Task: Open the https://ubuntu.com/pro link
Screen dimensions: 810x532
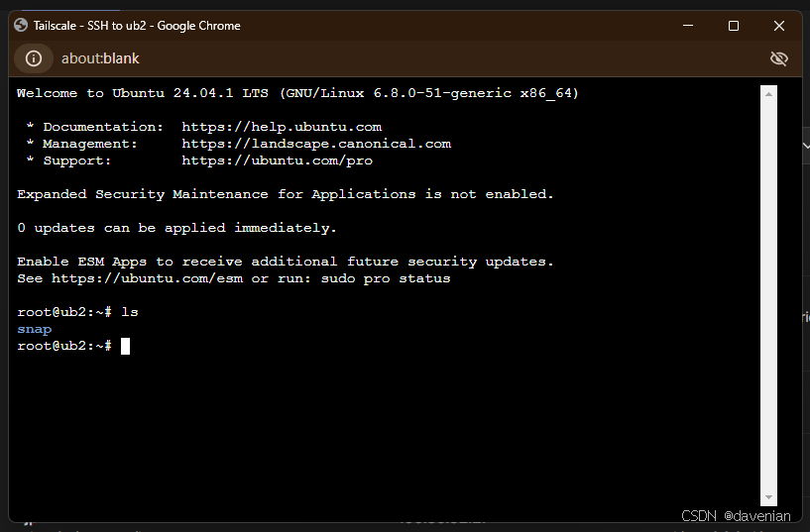Action: click(x=277, y=160)
